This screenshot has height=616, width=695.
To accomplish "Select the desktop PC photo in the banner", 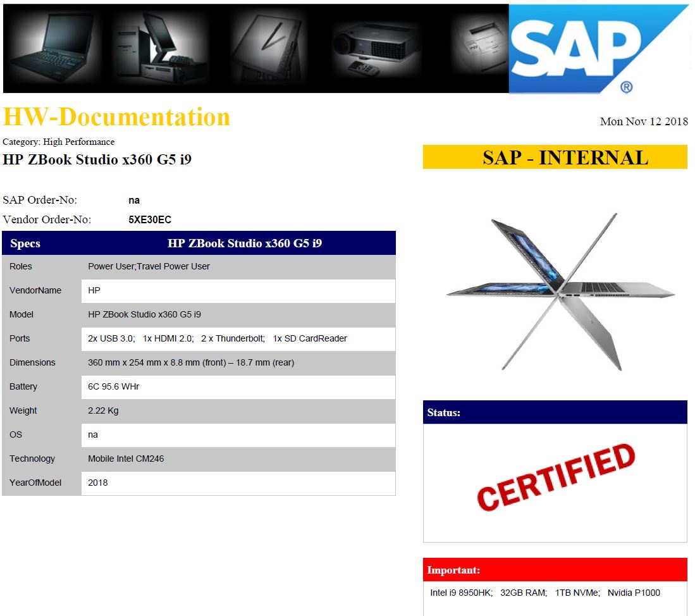I will [x=159, y=48].
